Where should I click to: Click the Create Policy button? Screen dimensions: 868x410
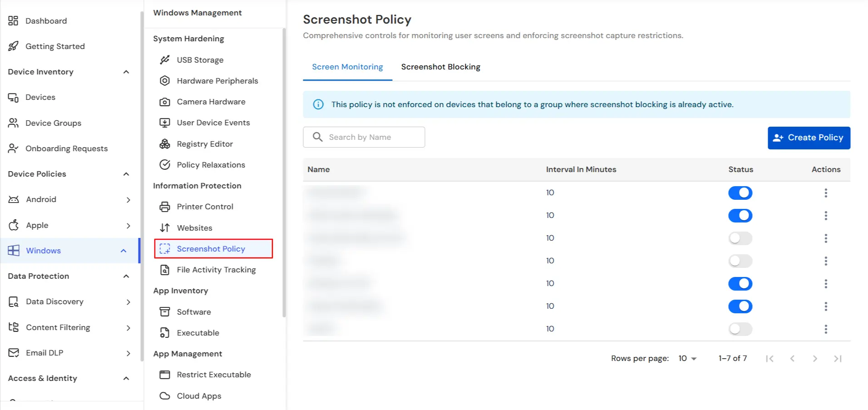809,138
